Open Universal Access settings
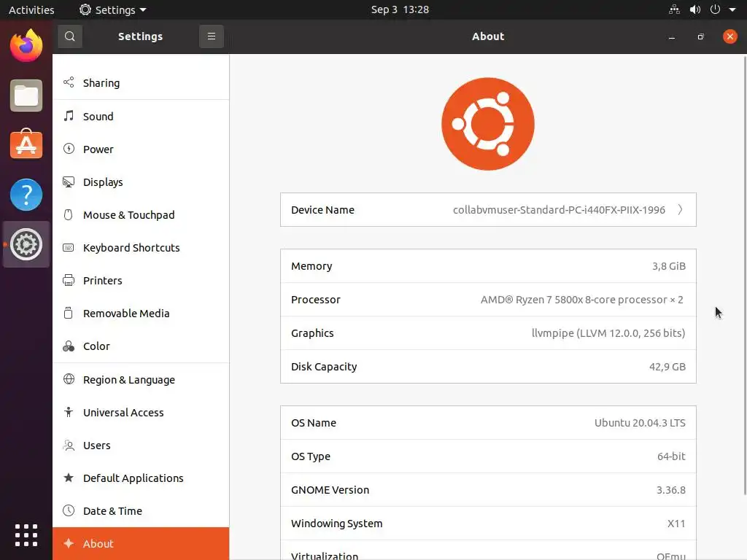The image size is (747, 560). (141, 413)
